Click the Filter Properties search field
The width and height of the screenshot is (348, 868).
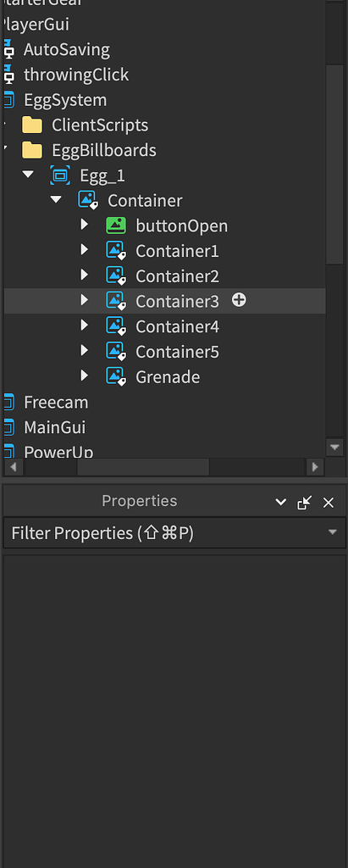[174, 533]
